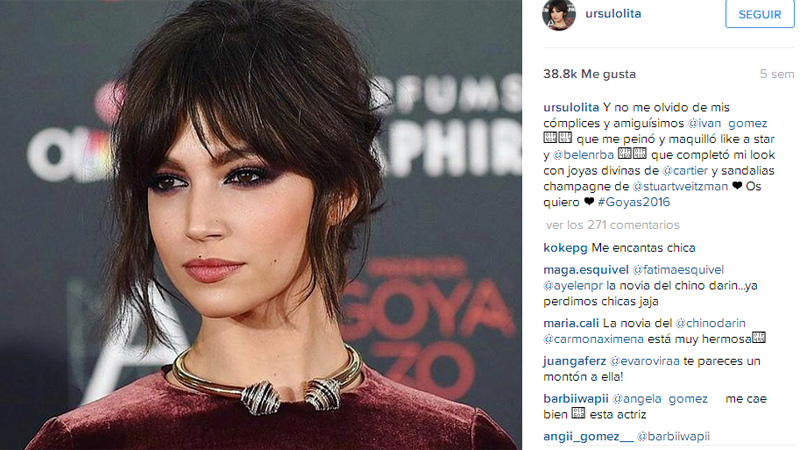
Task: Open maga.esquivel commenter profile
Action: [586, 270]
